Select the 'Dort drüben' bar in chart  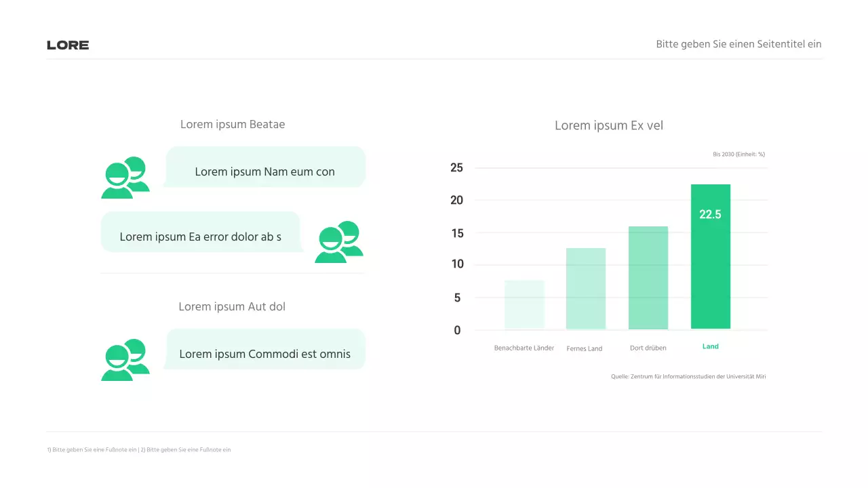(648, 278)
